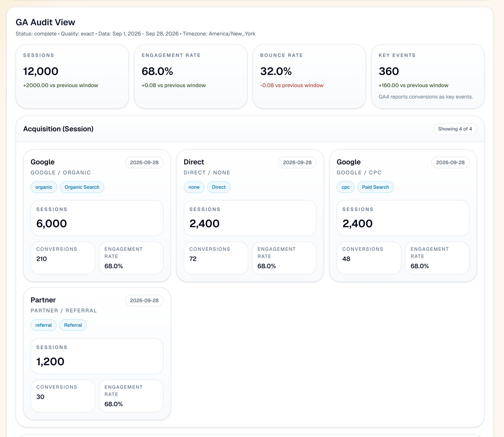Click the DIRECT / NONE subtitle
This screenshot has height=437, width=504.
point(207,173)
